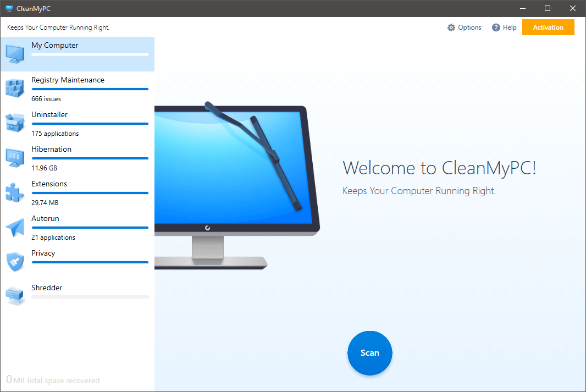Click the Help question mark icon
586x392 pixels.
point(496,27)
